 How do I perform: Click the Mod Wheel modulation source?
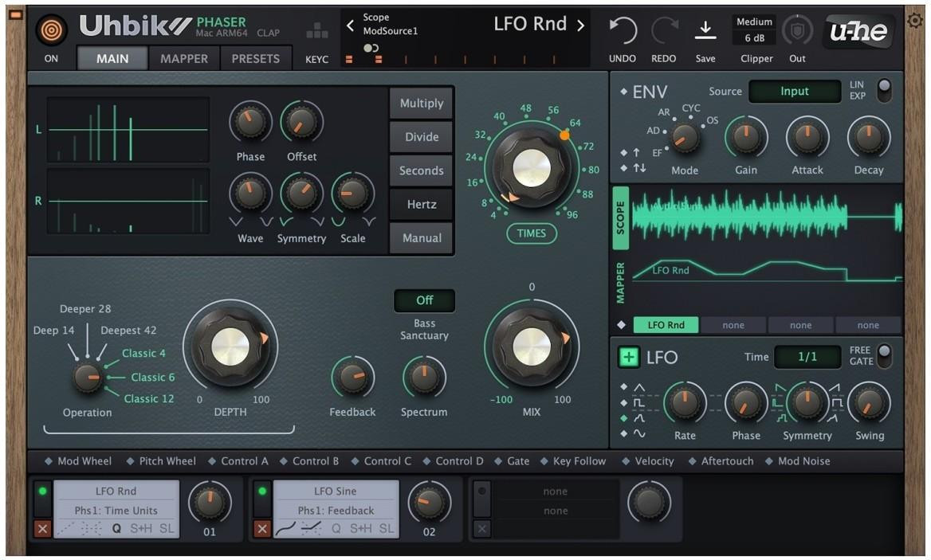click(x=78, y=461)
